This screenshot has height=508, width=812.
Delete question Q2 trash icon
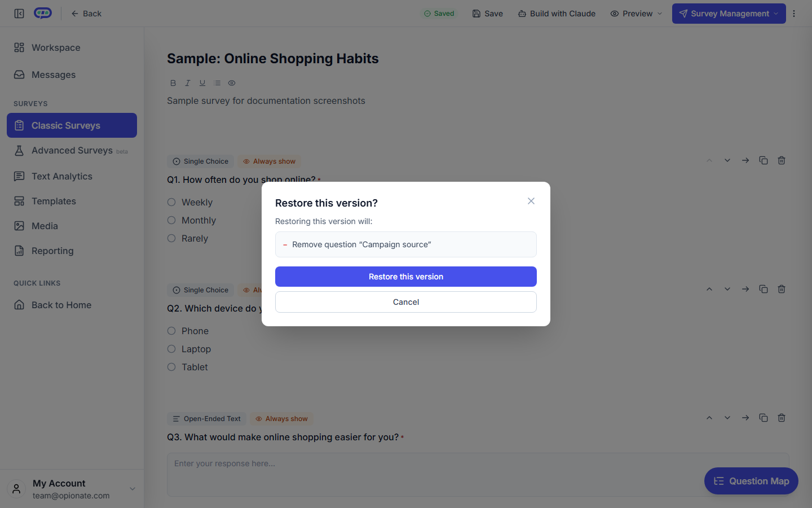point(782,289)
